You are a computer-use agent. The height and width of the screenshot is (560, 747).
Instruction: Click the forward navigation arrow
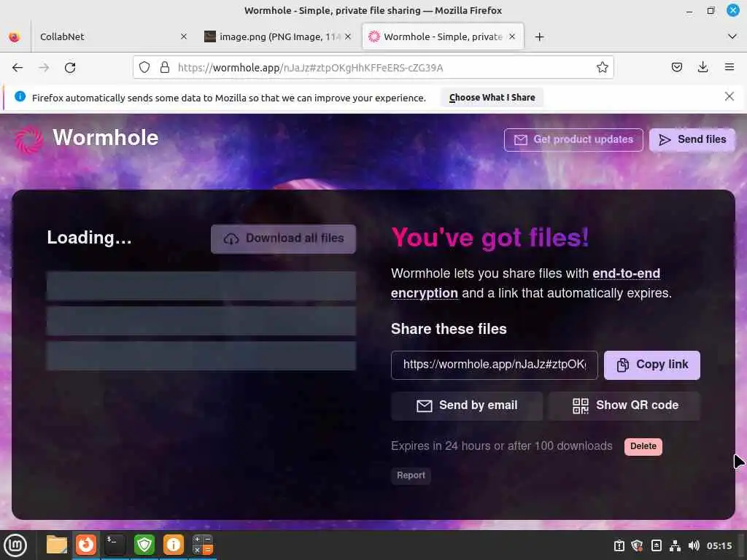(x=44, y=68)
